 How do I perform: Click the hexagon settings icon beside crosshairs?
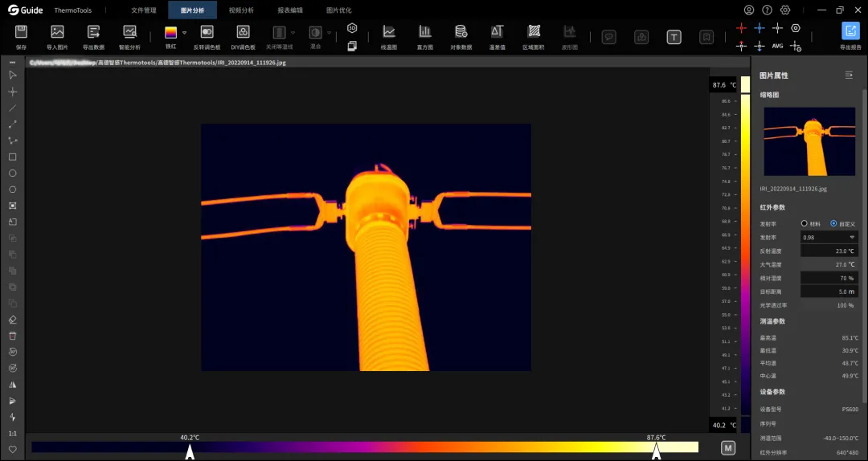[x=796, y=28]
